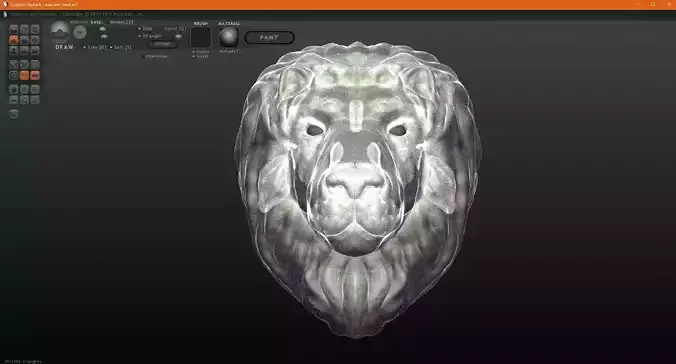Click the Subdivide All icon
This screenshot has width=676, height=364.
35,65
